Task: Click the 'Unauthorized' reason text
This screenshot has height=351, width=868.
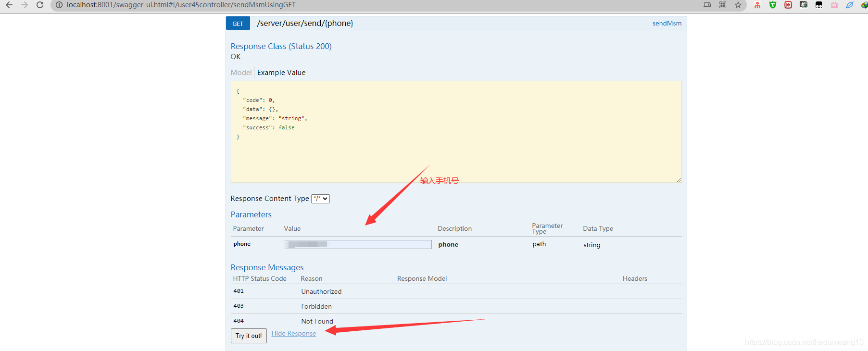Action: pos(321,291)
